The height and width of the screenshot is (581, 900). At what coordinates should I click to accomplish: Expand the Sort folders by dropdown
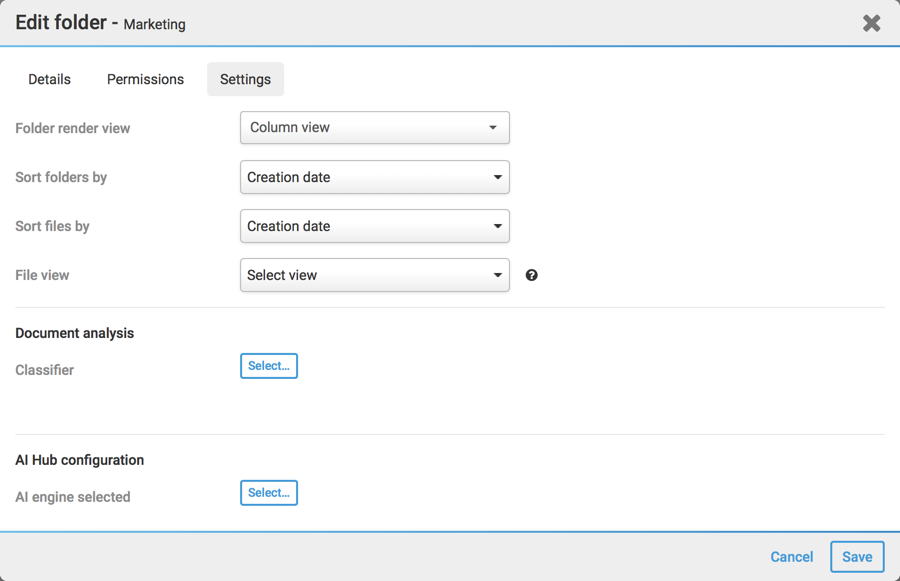point(374,177)
